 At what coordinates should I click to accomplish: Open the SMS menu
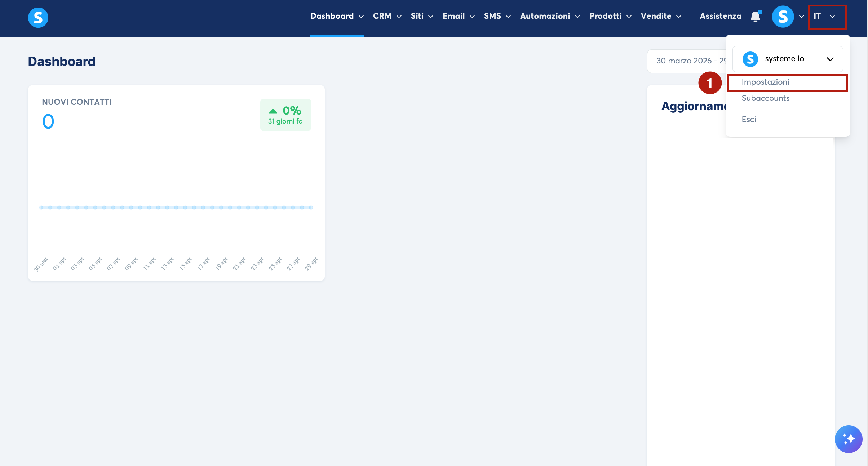pos(492,16)
